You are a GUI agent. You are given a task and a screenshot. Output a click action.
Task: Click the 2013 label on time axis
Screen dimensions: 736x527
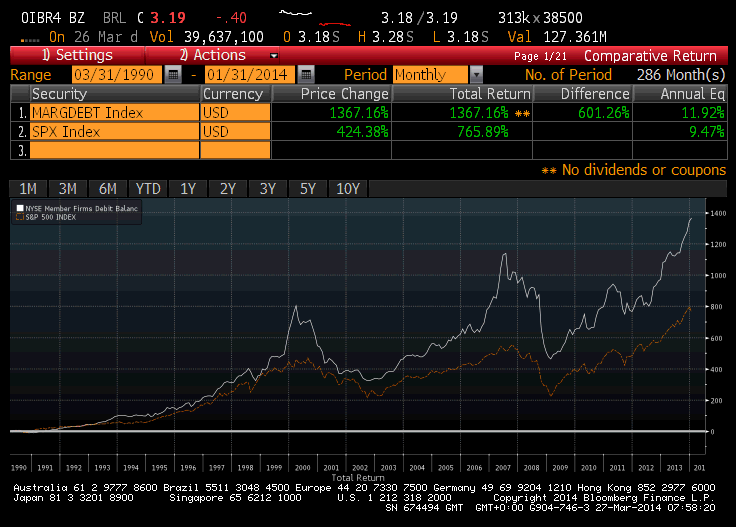(675, 467)
